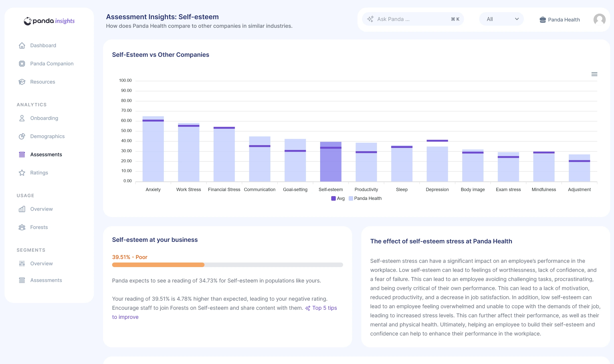Open Demographics analytics
614x364 pixels.
(x=47, y=136)
